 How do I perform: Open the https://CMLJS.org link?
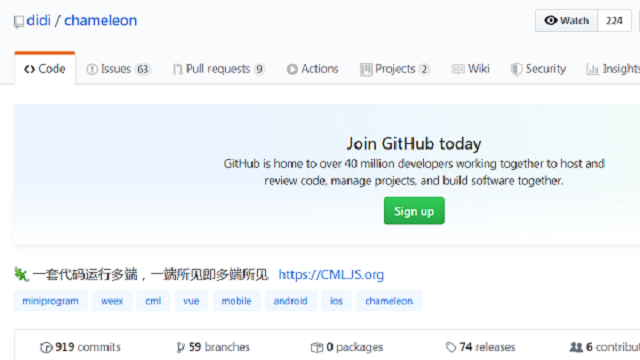click(x=331, y=274)
